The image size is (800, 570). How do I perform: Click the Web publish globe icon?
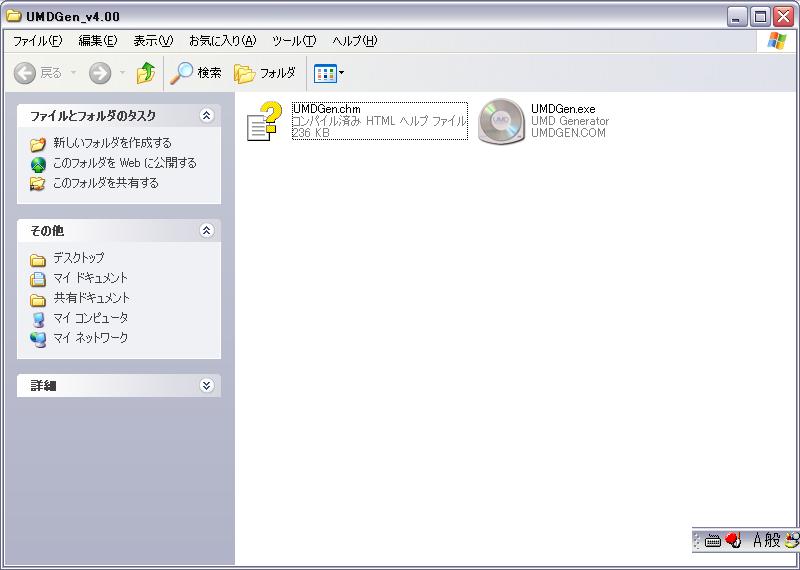(38, 164)
